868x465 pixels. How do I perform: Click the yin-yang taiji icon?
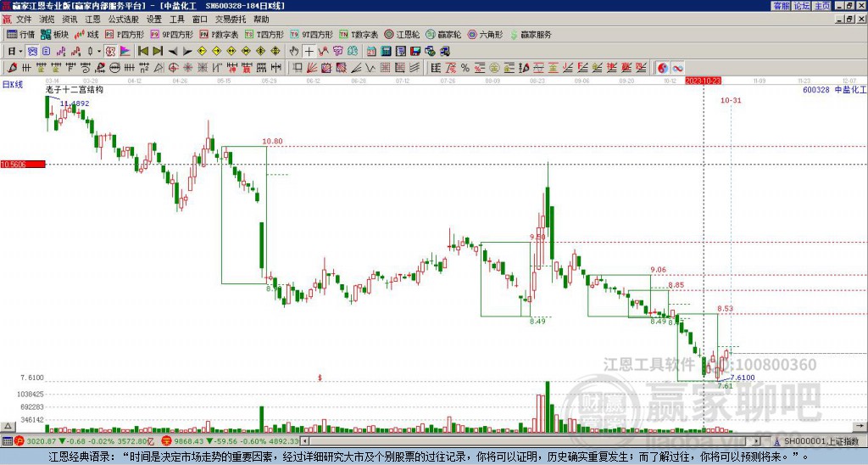(x=663, y=68)
